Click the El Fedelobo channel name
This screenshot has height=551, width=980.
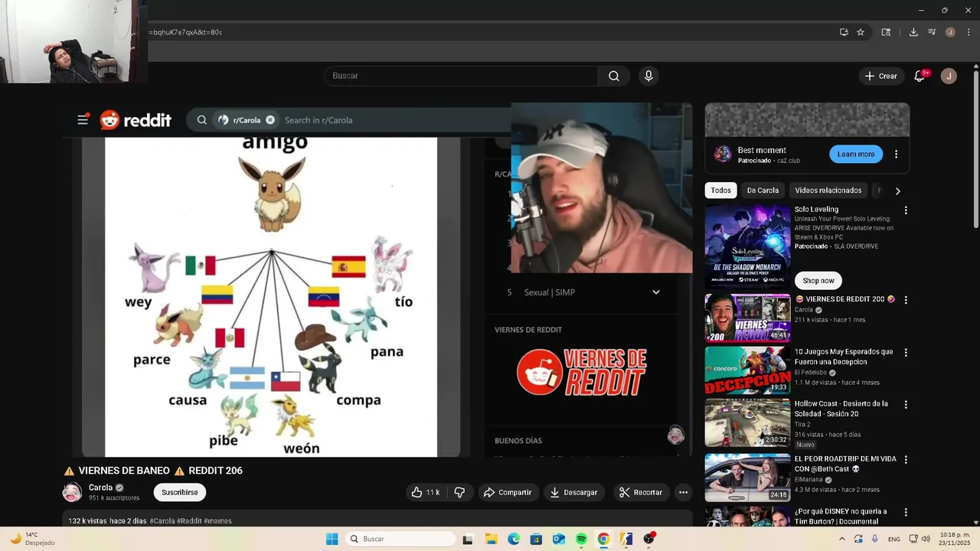pyautogui.click(x=811, y=373)
